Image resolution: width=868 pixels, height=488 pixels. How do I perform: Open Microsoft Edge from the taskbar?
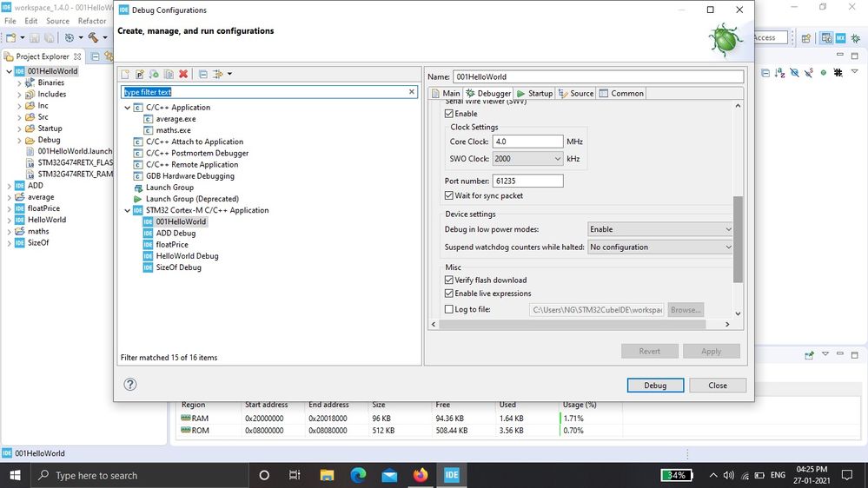click(358, 475)
